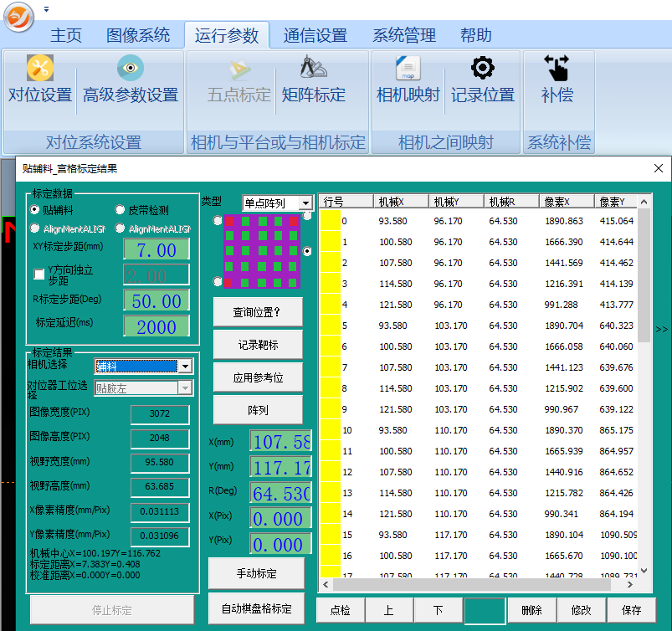The height and width of the screenshot is (631, 672).
Task: Enable the Y方向独立步距 checkbox
Action: click(x=38, y=274)
